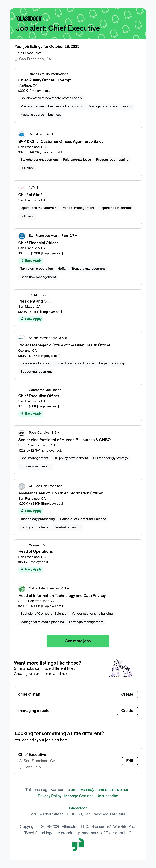This screenshot has width=156, height=868.
Task: Click location pin icon beside San Francisco at top
Action: pyautogui.click(x=16, y=59)
